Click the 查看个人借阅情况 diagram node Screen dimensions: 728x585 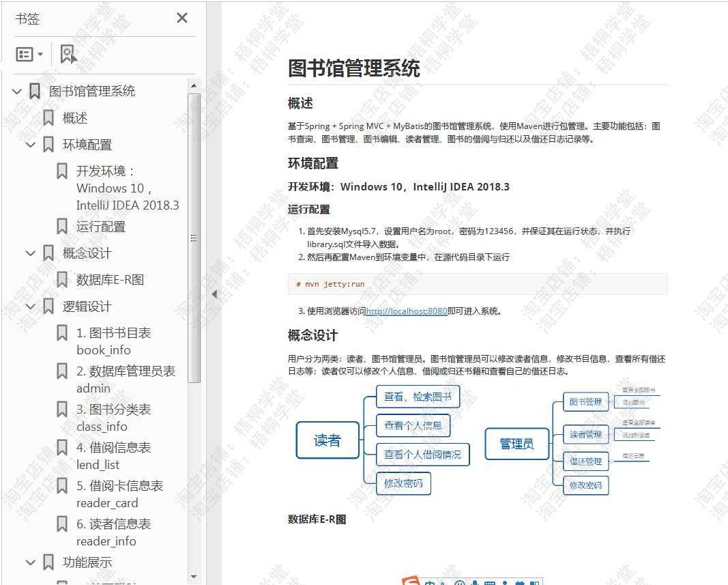(x=422, y=454)
